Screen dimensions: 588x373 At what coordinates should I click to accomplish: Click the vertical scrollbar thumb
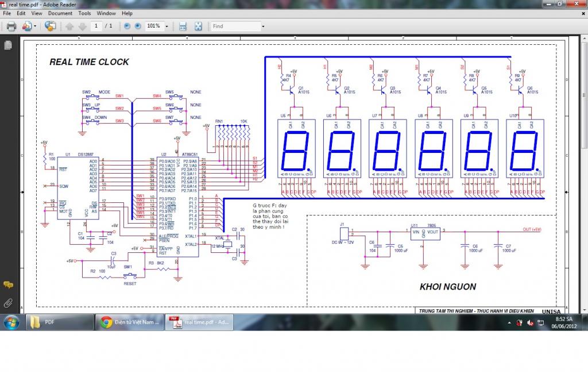[584, 95]
